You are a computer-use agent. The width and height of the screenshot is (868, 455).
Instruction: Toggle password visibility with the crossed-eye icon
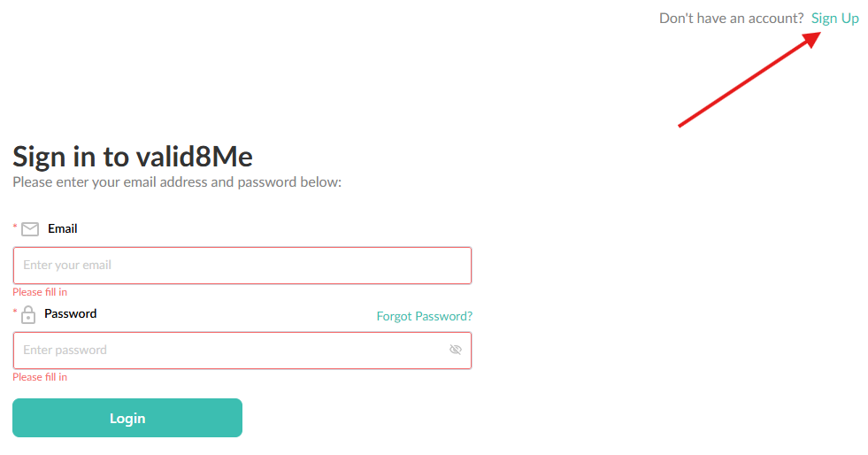pyautogui.click(x=456, y=350)
